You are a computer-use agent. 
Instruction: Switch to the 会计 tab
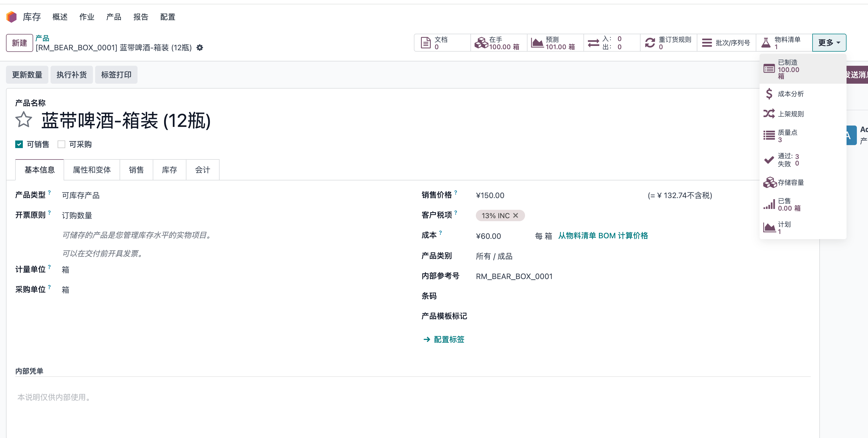[x=202, y=170]
